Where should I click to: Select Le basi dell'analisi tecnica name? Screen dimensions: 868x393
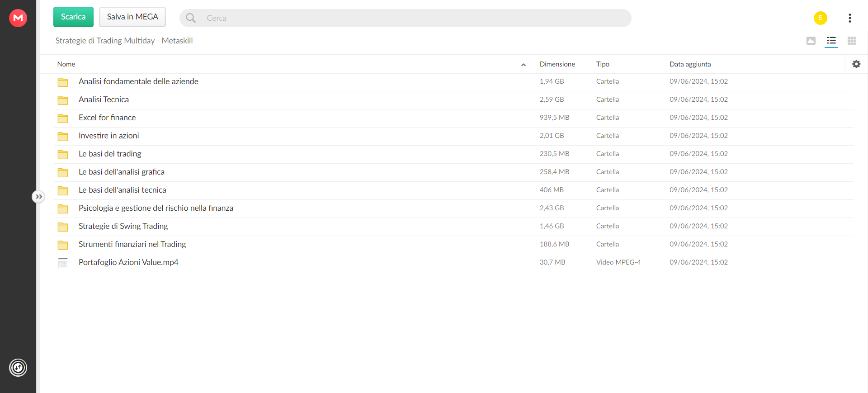pyautogui.click(x=123, y=190)
